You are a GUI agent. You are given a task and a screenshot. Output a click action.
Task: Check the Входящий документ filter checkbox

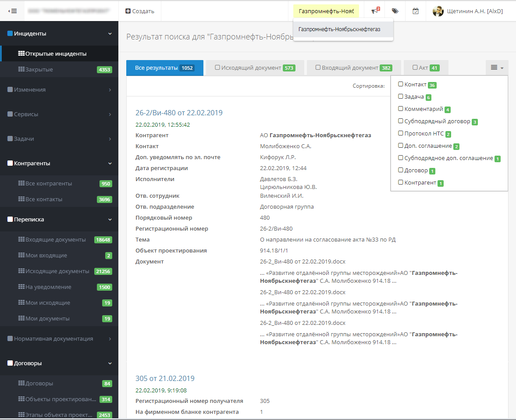point(318,68)
